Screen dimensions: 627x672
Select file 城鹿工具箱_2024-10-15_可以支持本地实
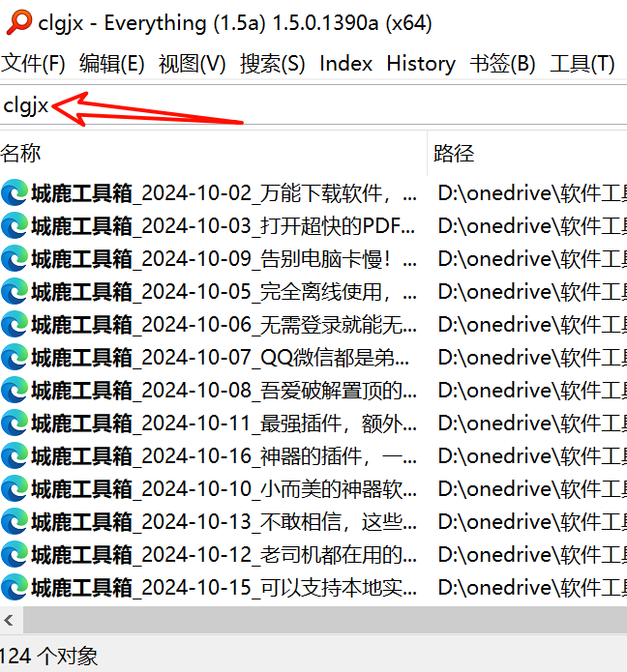(224, 588)
